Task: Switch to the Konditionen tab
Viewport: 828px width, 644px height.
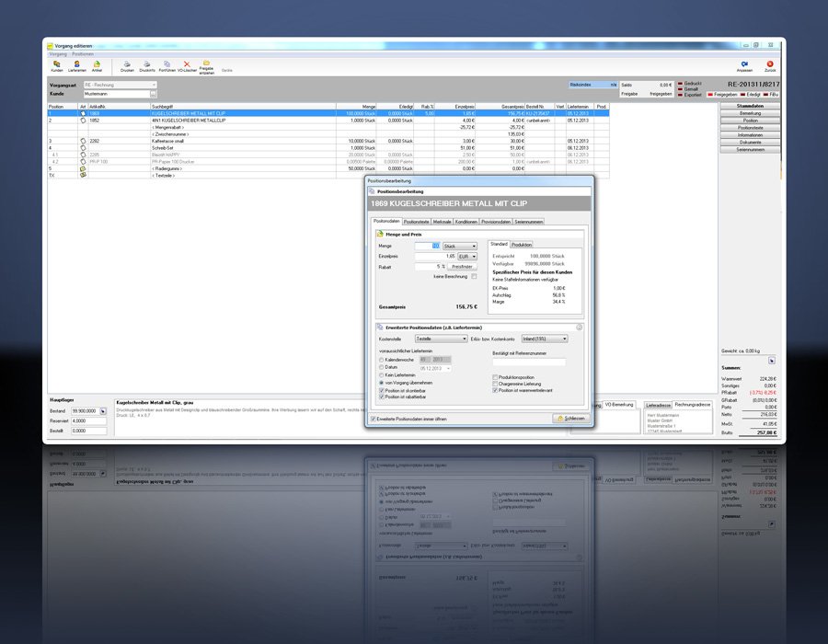Action: (466, 222)
